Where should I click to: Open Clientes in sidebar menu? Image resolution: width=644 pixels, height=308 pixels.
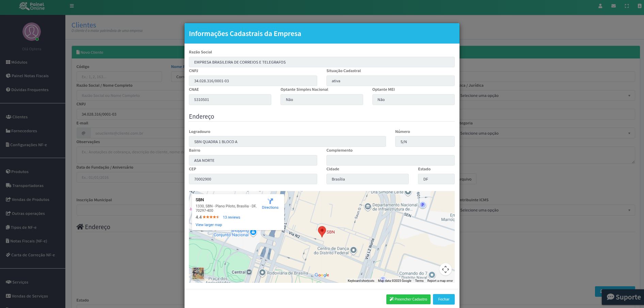click(20, 117)
